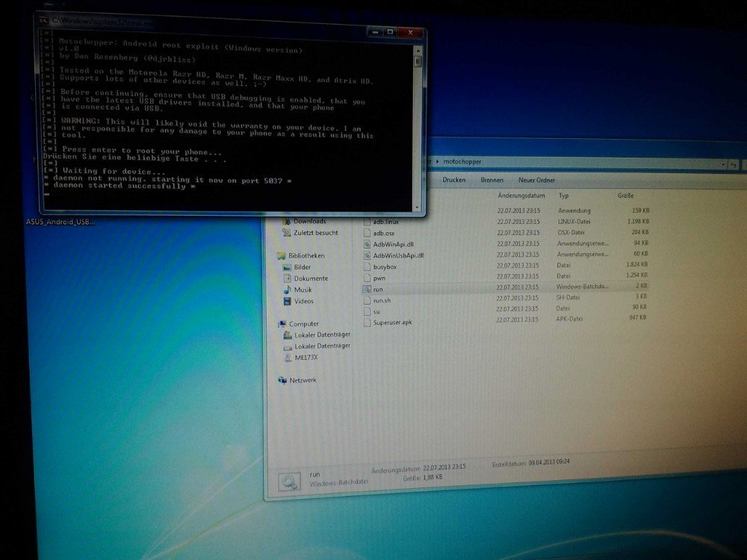Click the Windows-Batchda... type cell
The image size is (747, 560).
point(582,287)
